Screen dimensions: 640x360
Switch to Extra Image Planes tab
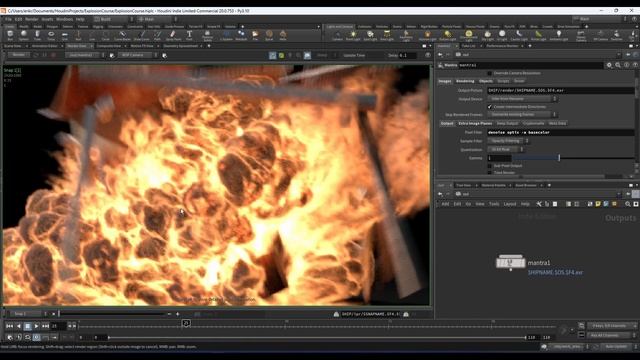point(475,123)
